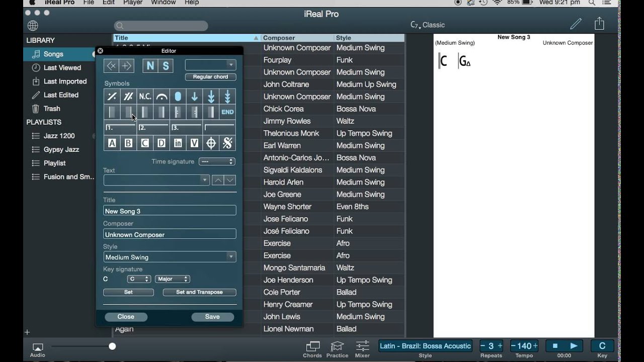Click the Save button in Editor
Viewport: 644px width, 362px height.
[212, 317]
